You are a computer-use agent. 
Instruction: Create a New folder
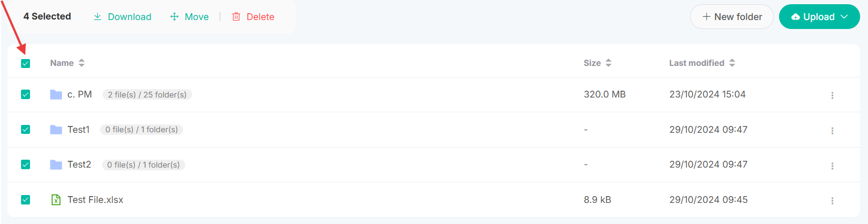[x=732, y=17]
